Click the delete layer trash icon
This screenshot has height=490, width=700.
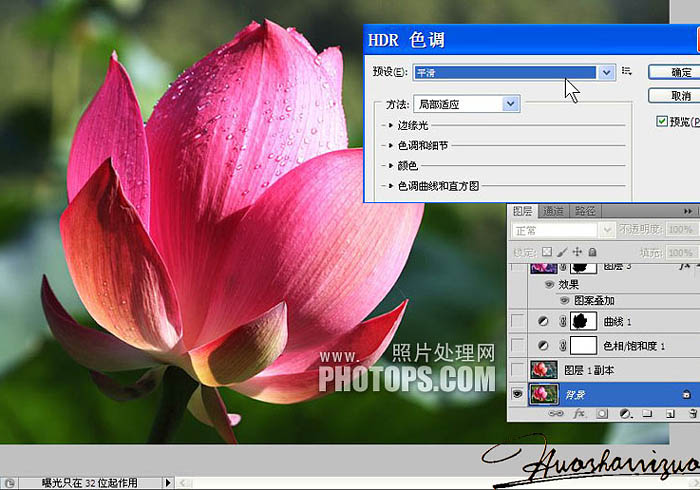coord(691,412)
